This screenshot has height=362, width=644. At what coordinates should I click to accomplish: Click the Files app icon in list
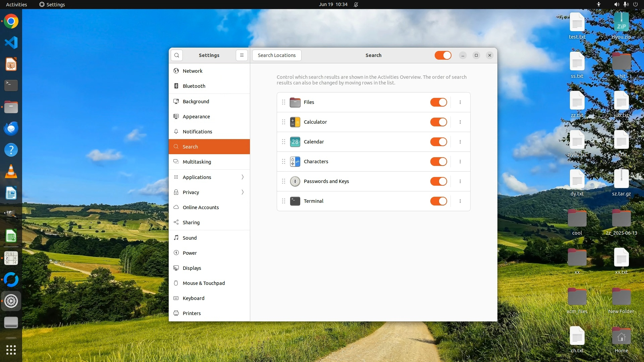(295, 102)
